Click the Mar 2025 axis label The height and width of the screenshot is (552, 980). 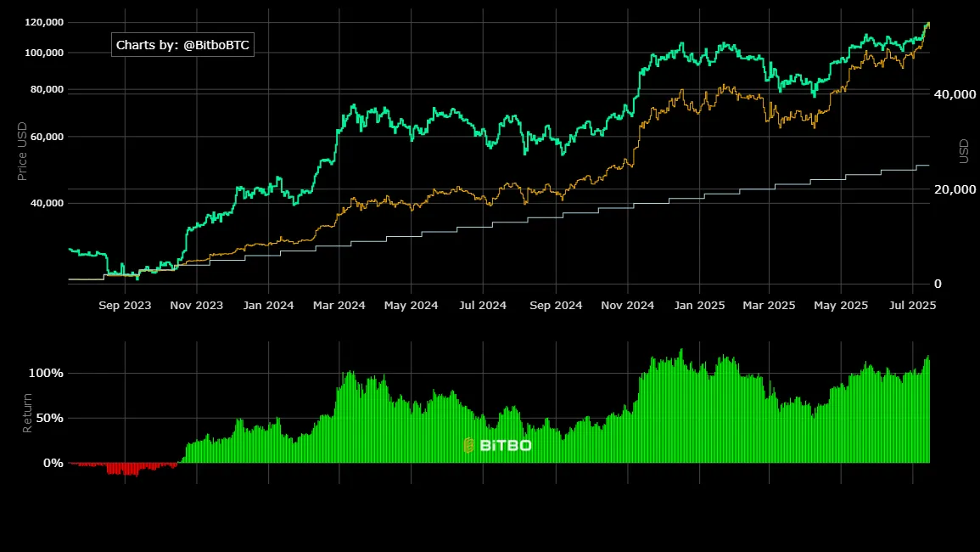[x=769, y=306]
